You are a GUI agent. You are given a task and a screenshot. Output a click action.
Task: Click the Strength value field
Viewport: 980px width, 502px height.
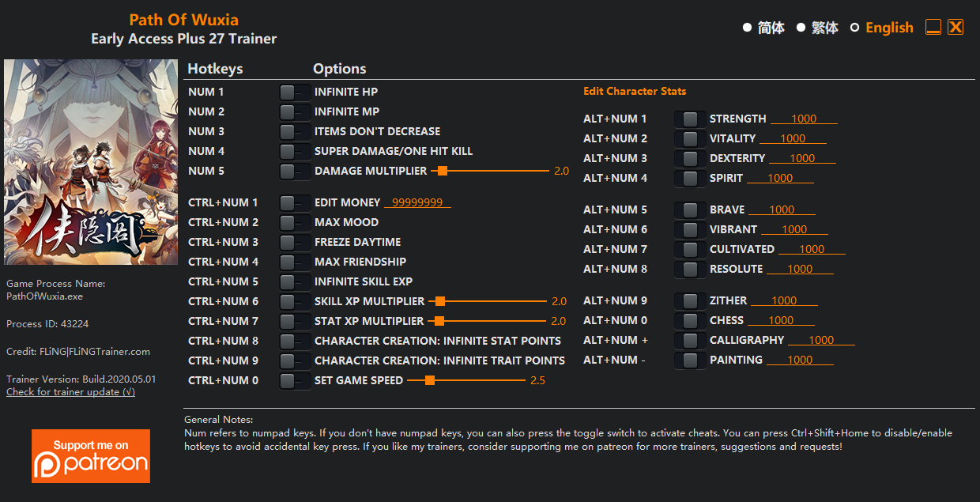(x=804, y=119)
